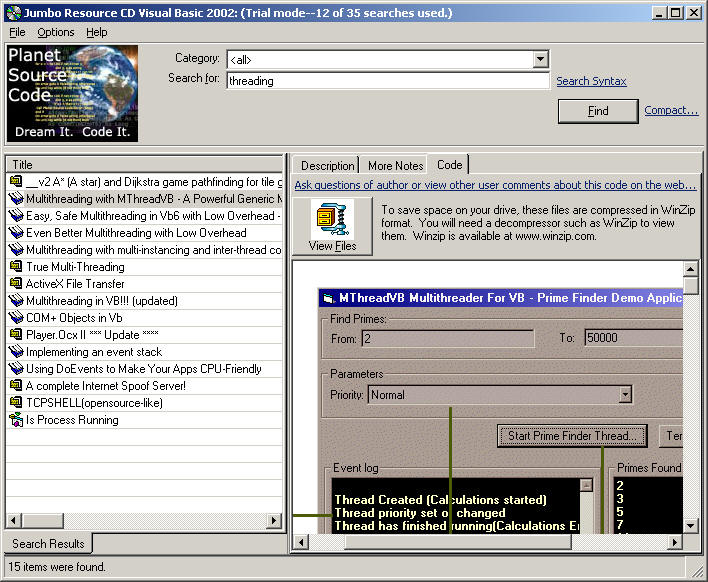
Task: Click the icon beside 'True Multi-Threading'
Action: 16,266
